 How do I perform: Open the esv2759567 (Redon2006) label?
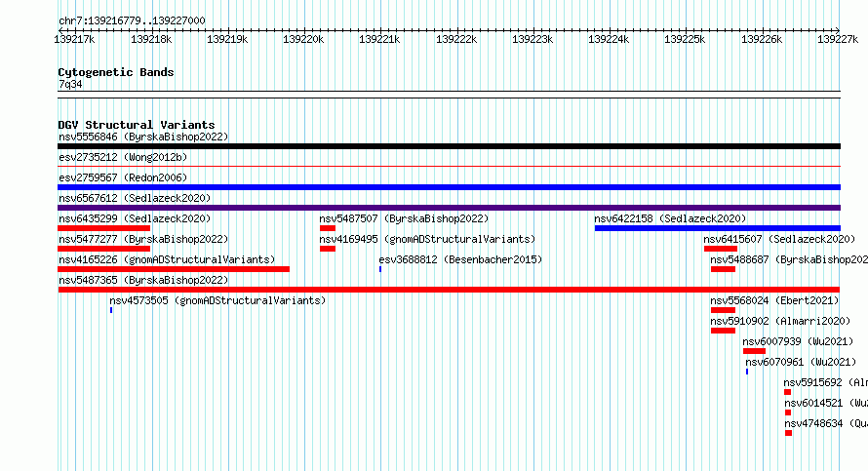coord(123,177)
